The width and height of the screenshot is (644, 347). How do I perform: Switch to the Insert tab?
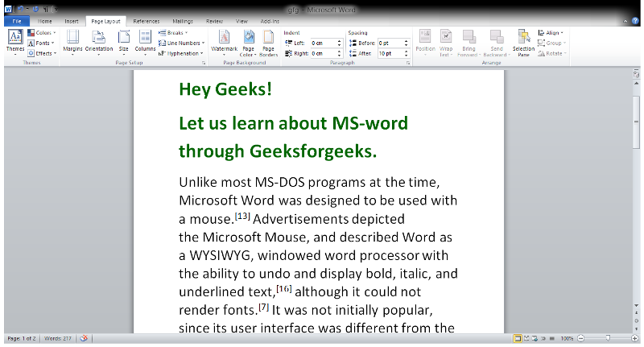point(72,22)
